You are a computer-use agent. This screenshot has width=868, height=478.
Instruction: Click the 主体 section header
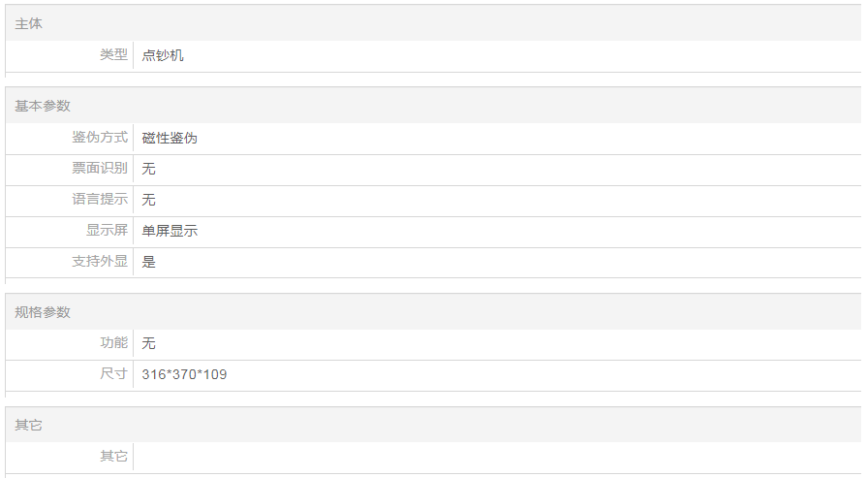29,23
